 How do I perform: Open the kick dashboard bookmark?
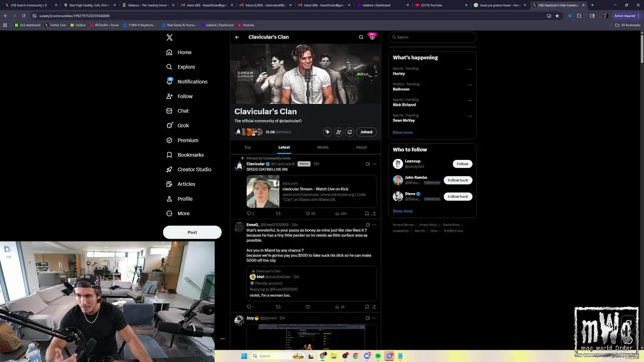[27, 25]
